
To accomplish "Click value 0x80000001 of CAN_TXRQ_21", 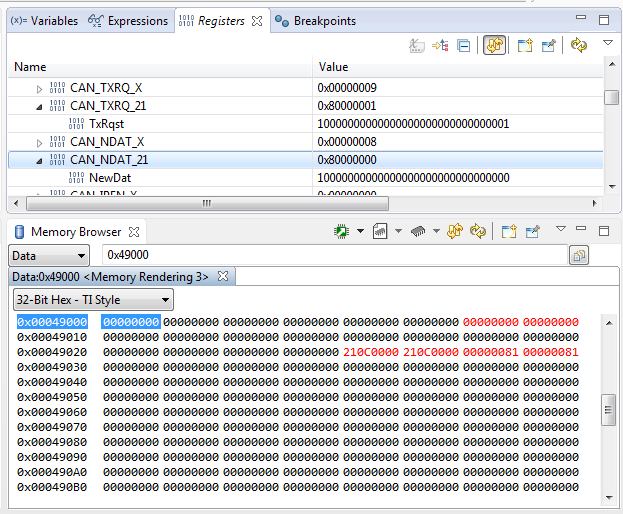I will 347,106.
